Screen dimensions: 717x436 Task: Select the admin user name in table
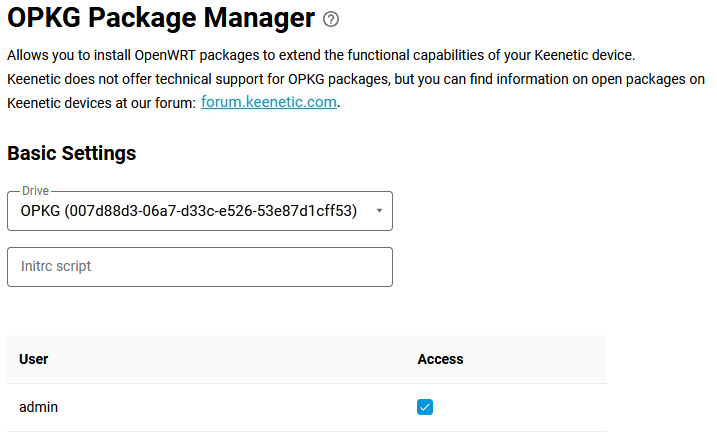pyautogui.click(x=38, y=407)
